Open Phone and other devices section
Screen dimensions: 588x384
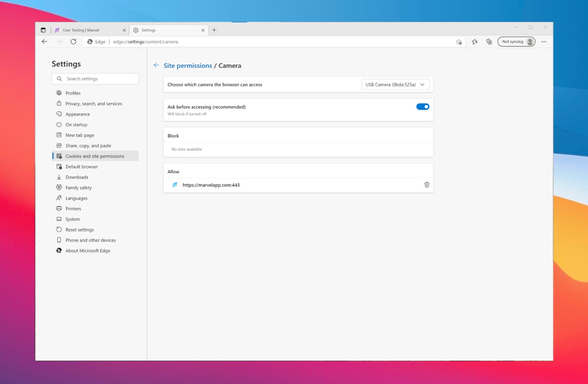click(95, 240)
